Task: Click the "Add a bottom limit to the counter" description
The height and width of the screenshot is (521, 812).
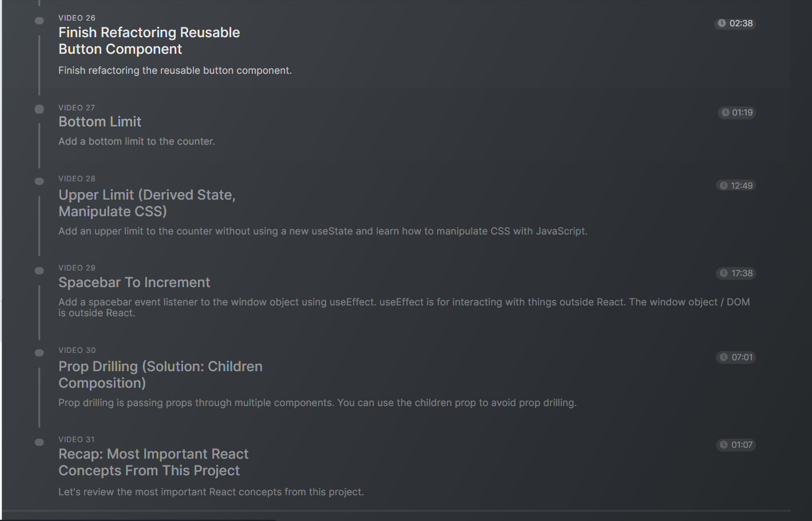Action: tap(137, 141)
